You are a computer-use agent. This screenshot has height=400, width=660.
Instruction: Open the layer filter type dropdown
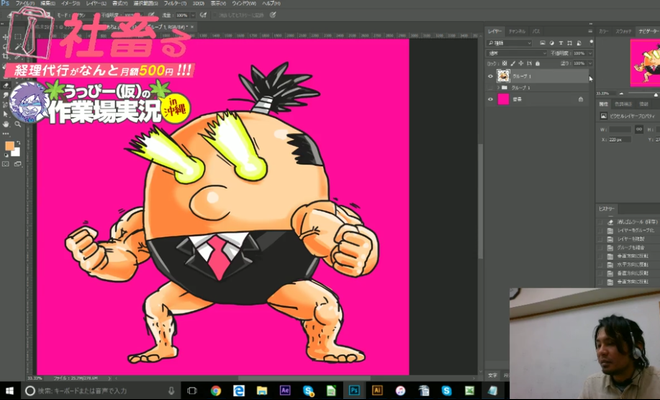point(507,43)
